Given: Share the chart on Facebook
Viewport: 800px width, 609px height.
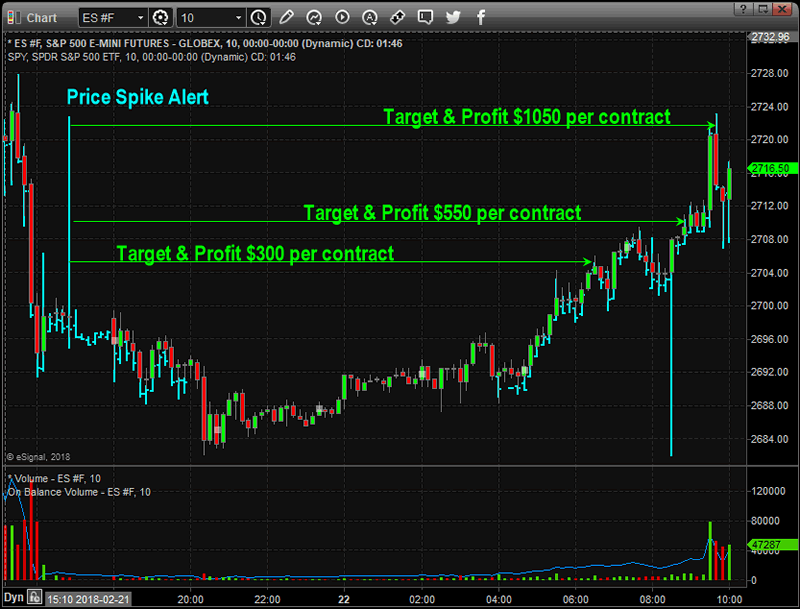Looking at the screenshot, I should (481, 18).
